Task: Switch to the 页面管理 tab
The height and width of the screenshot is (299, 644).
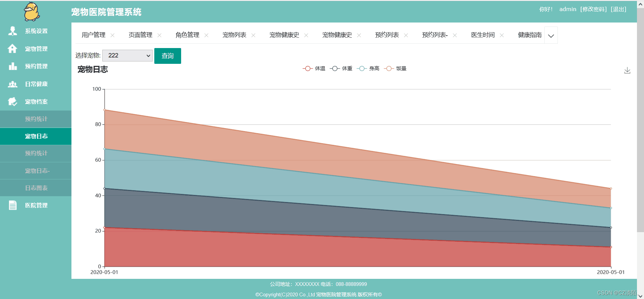Action: (141, 35)
